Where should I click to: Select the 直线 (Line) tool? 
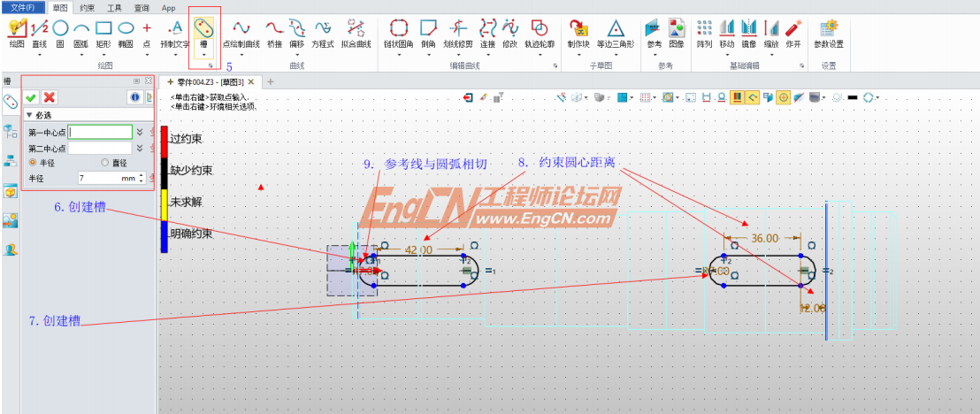tap(40, 33)
